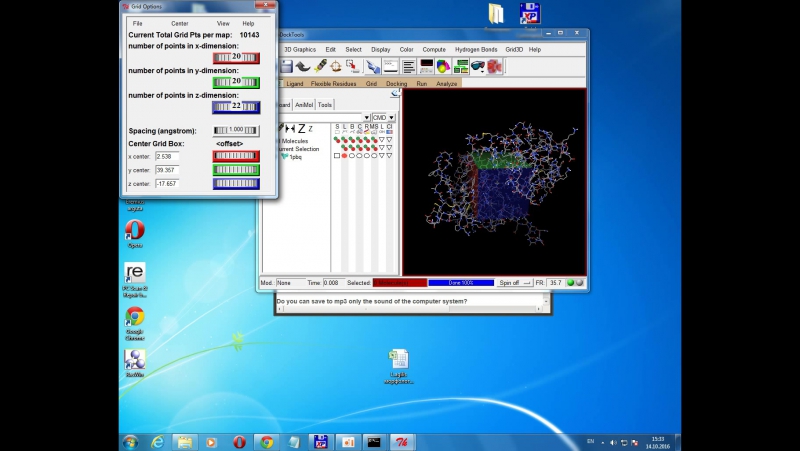Click the volume icon in system tray
The image size is (800, 451).
613,442
